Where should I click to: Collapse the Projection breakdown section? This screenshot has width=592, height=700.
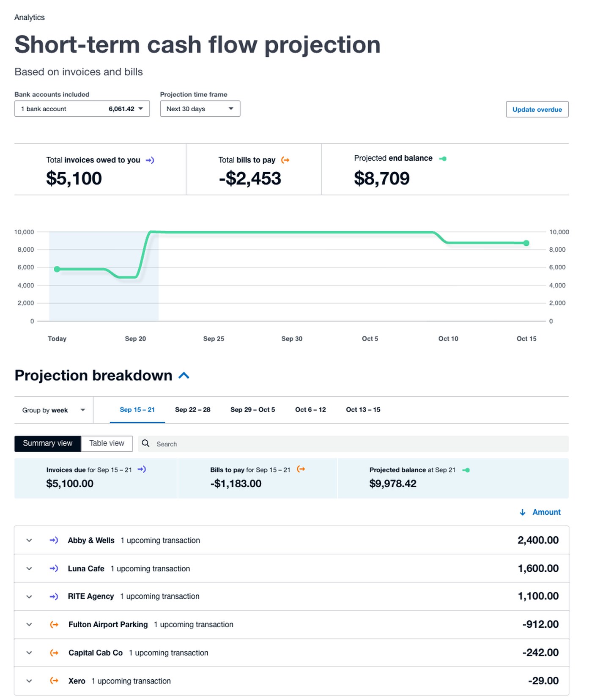[184, 376]
